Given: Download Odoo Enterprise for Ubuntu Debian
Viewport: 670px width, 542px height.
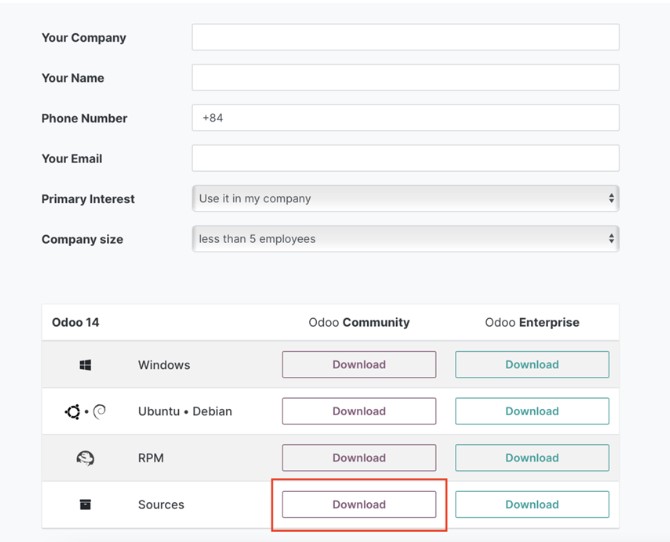Looking at the screenshot, I should (532, 411).
